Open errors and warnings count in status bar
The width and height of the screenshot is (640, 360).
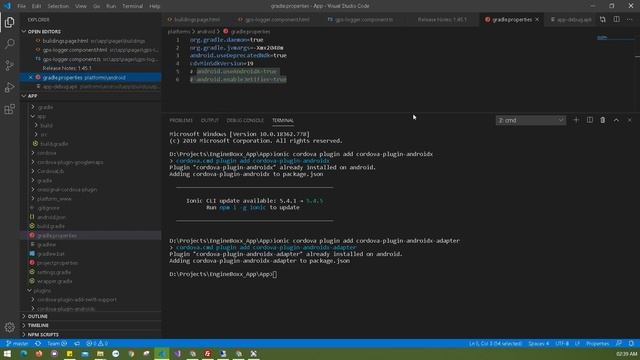click(x=97, y=343)
